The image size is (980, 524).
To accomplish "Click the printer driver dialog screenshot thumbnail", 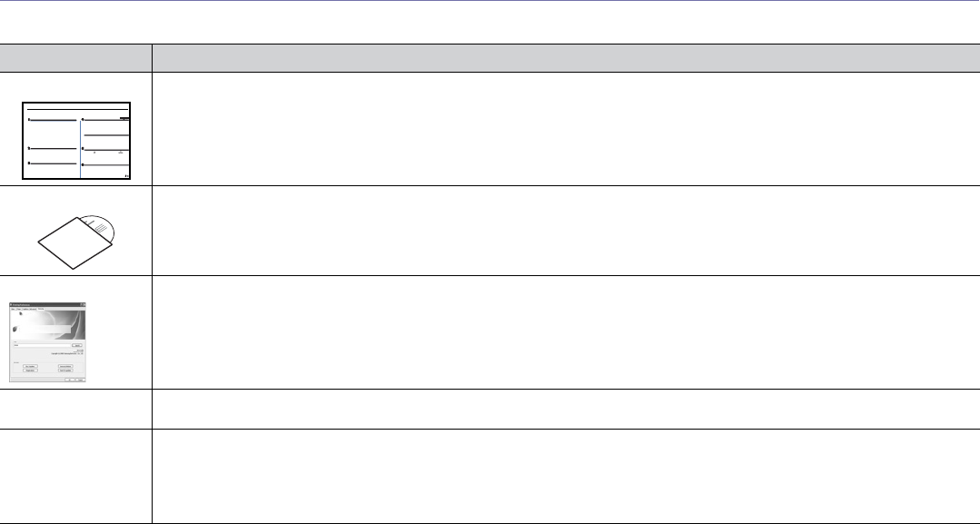I will click(x=47, y=342).
